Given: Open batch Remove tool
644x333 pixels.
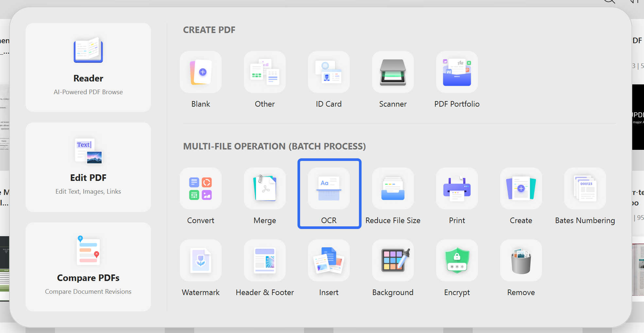Looking at the screenshot, I should 521,260.
